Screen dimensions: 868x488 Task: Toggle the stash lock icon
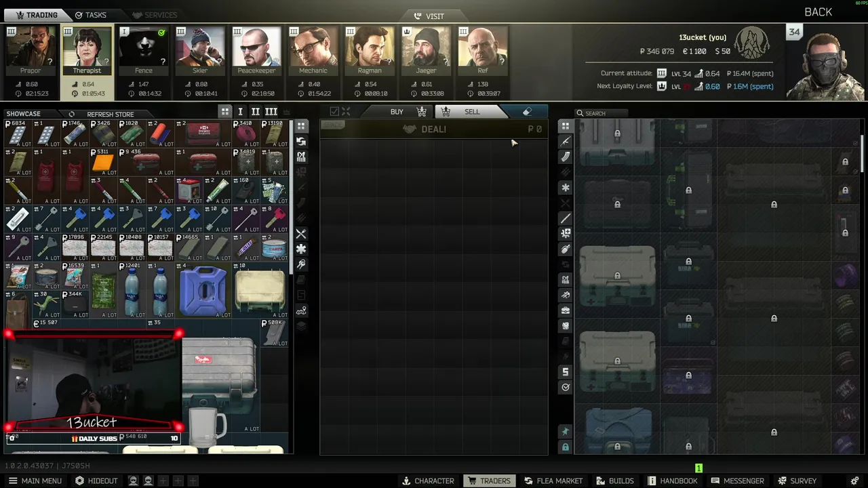point(566,447)
